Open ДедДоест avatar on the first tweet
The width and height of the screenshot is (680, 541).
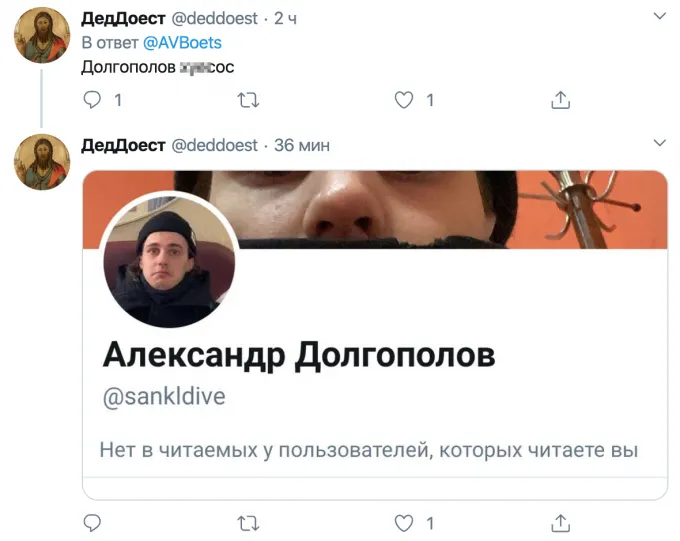[42, 35]
